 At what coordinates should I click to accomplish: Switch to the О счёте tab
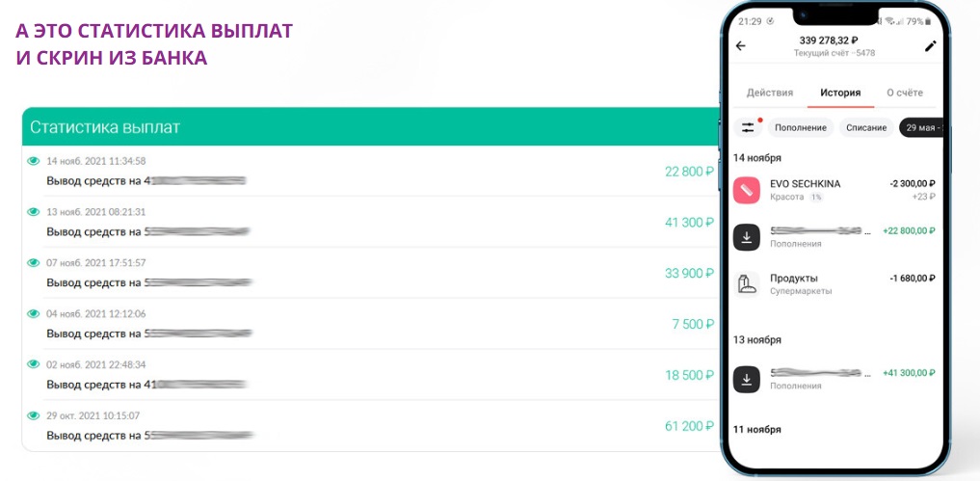(905, 93)
